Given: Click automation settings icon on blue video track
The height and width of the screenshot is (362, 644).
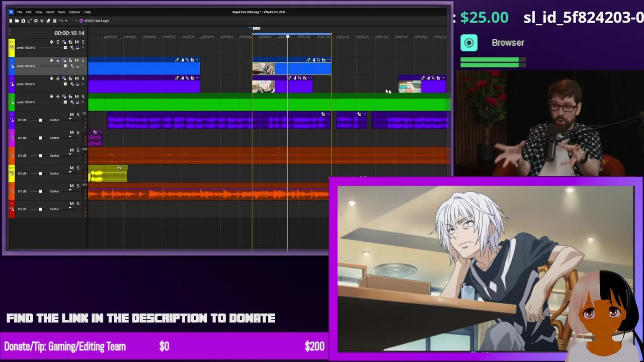Looking at the screenshot, I should [x=72, y=66].
